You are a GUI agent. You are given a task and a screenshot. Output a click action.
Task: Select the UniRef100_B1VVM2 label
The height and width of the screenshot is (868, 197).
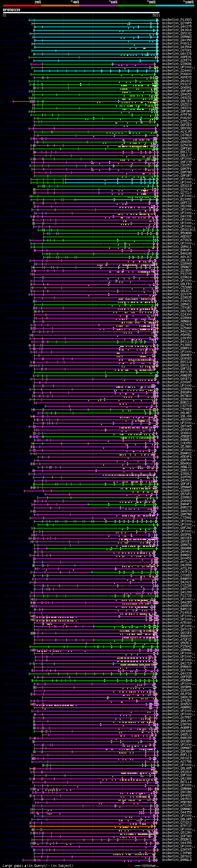point(177,200)
